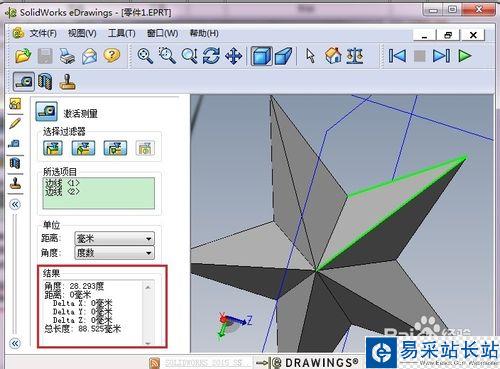Click the section view tool icon

click(45, 81)
